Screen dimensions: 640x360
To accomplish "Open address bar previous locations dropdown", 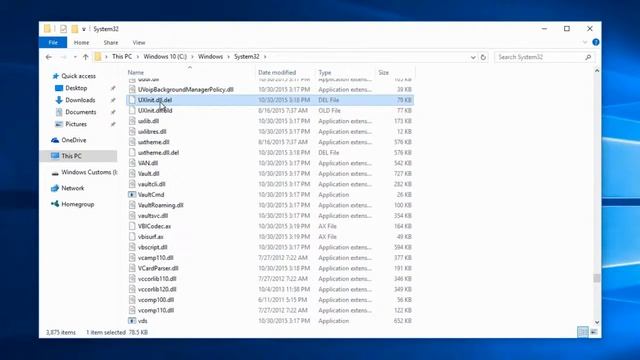I will pos(473,58).
